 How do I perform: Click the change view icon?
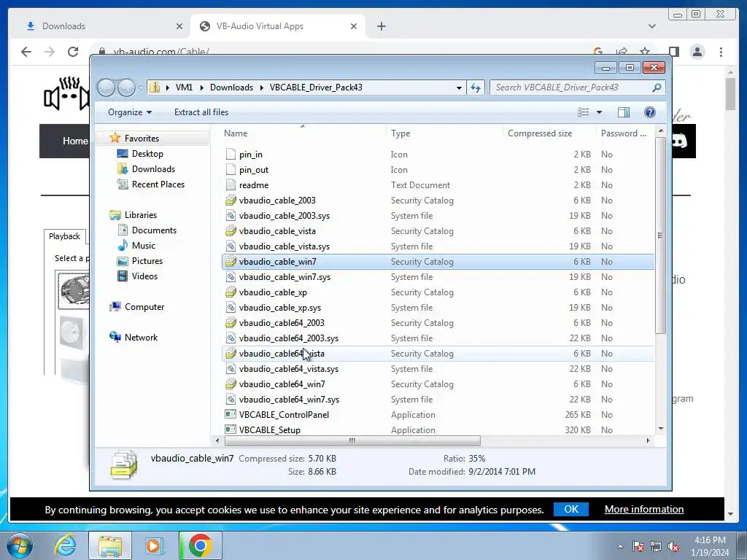pos(583,112)
